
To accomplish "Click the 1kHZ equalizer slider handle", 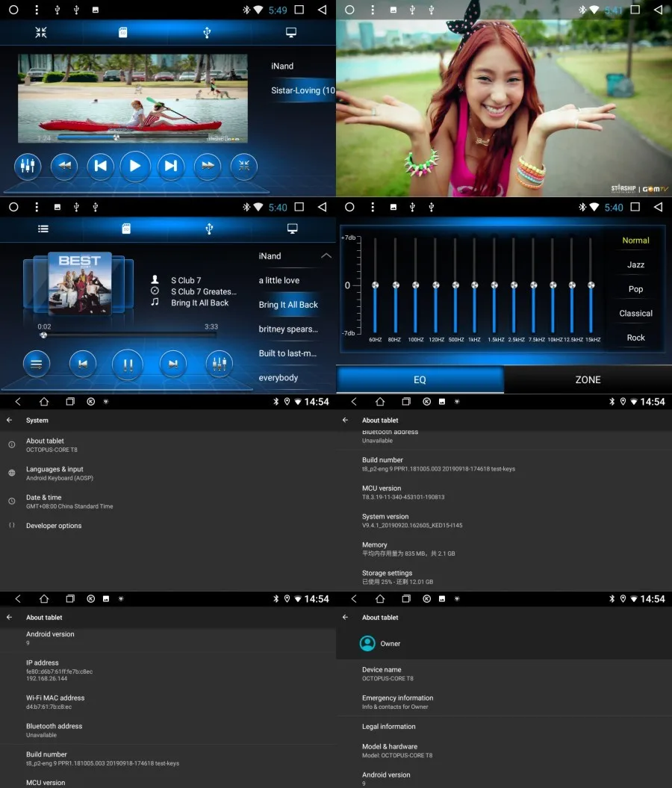I will point(475,285).
